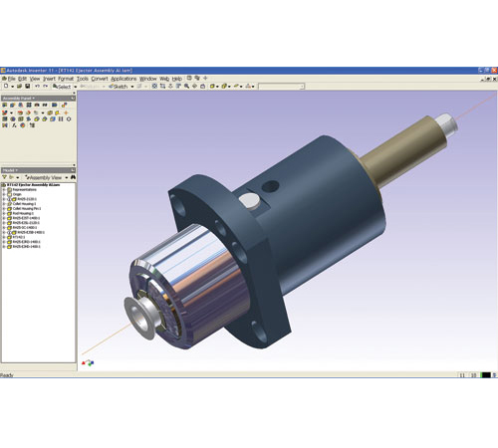The width and height of the screenshot is (498, 448).
Task: Click the Look At tool
Action: [202, 87]
